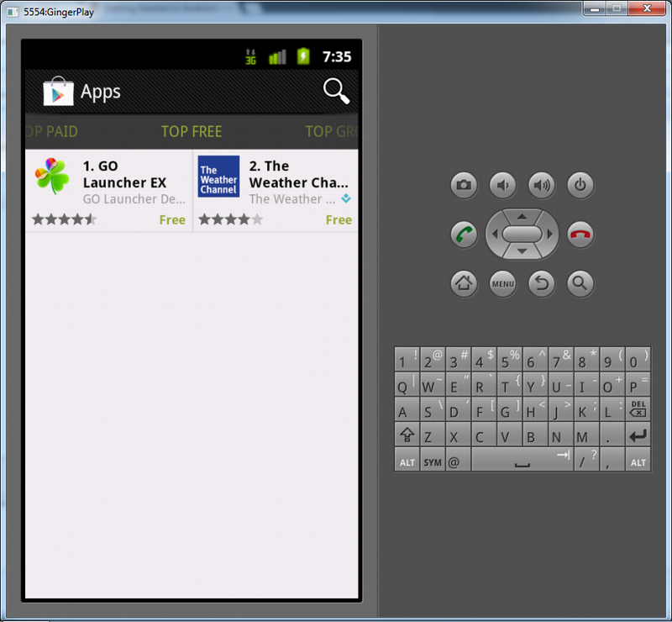Viewport: 672px width, 622px height.
Task: Raise volume with emulator volume-up button
Action: (x=542, y=185)
